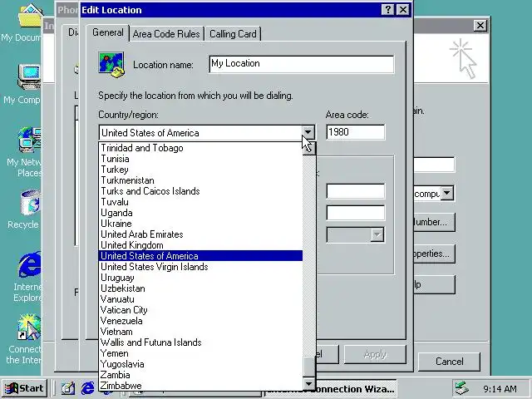Select Turks and Caicos Islands
This screenshot has height=399, width=532.
(200, 191)
